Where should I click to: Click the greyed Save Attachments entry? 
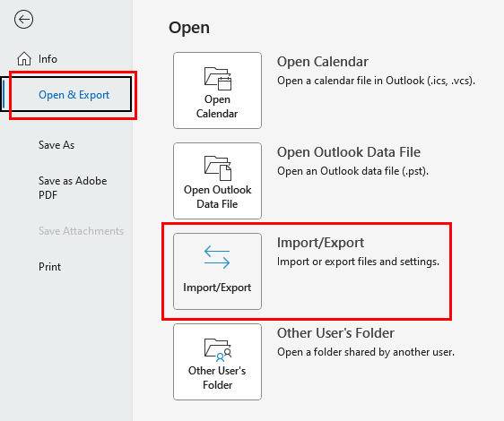click(x=81, y=231)
